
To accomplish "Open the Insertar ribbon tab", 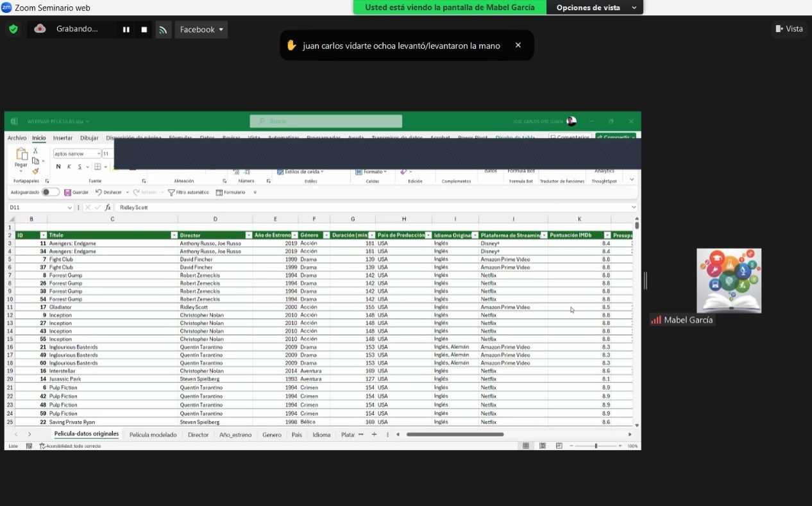I will click(63, 138).
